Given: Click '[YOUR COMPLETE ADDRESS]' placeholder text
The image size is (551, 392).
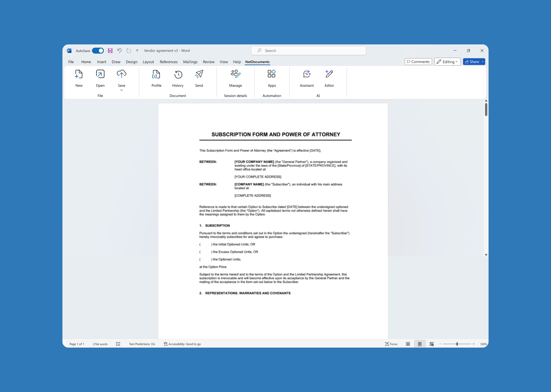Looking at the screenshot, I should (x=258, y=177).
